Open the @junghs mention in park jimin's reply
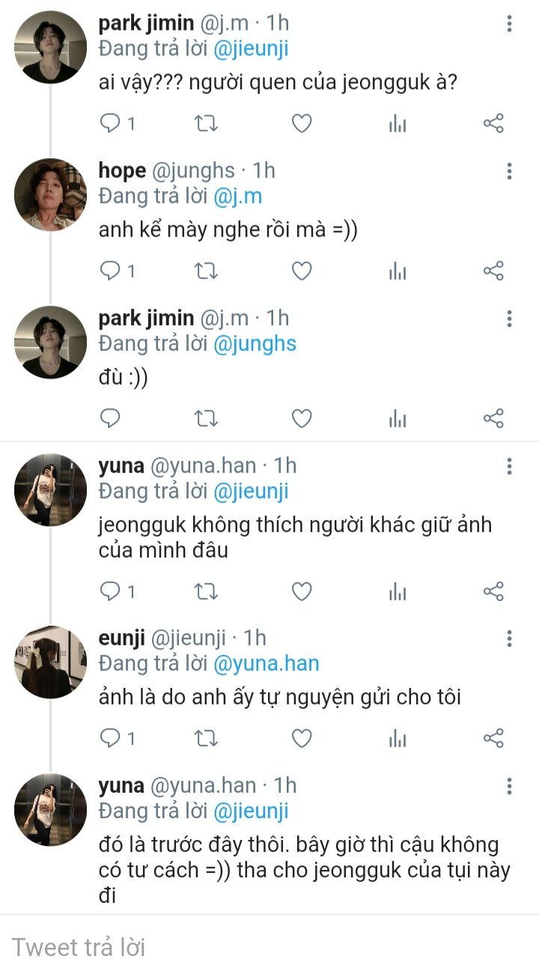 255,344
